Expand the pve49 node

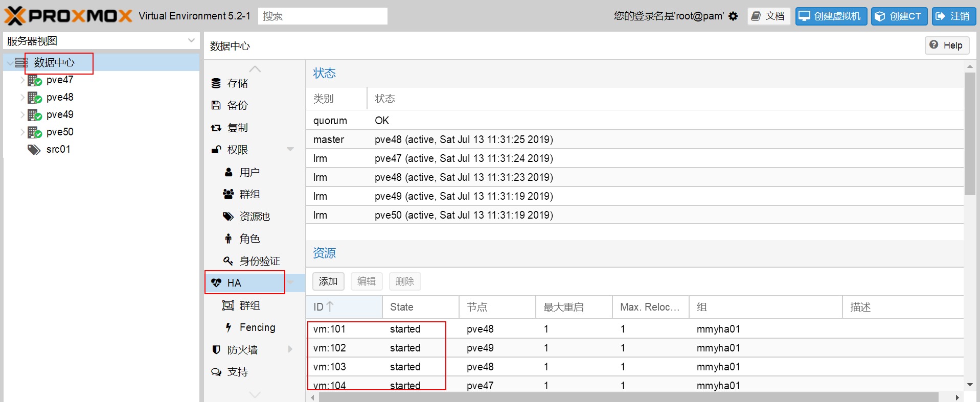[x=22, y=115]
